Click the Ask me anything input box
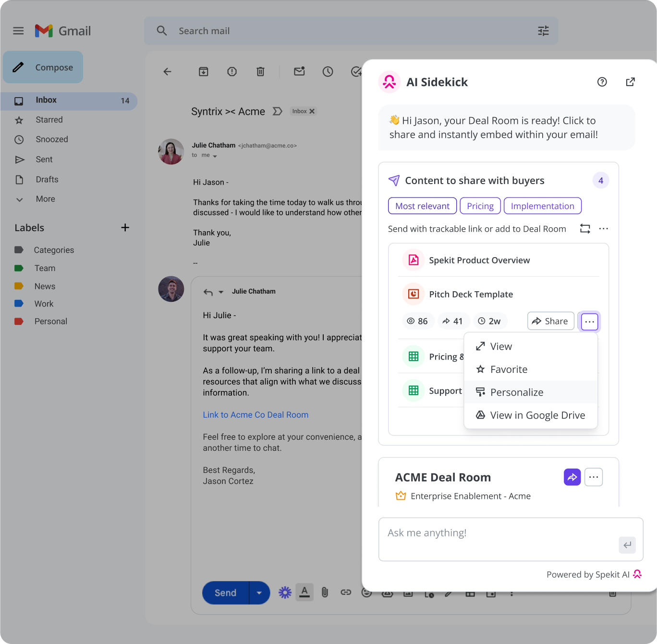 coord(511,539)
